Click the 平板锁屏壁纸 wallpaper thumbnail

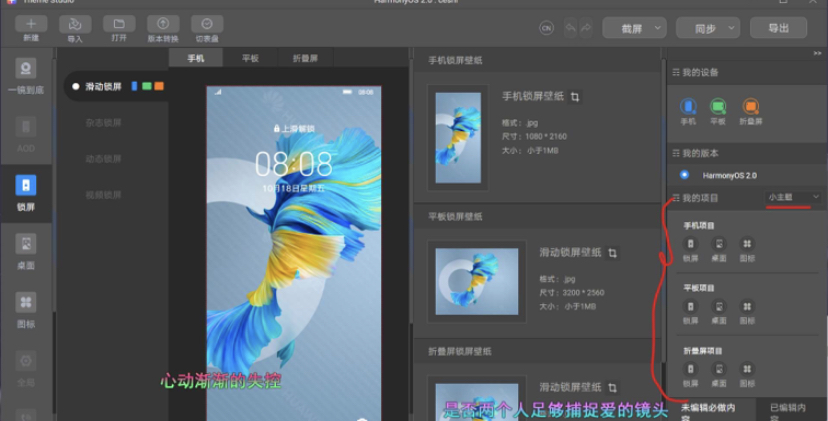pos(477,282)
